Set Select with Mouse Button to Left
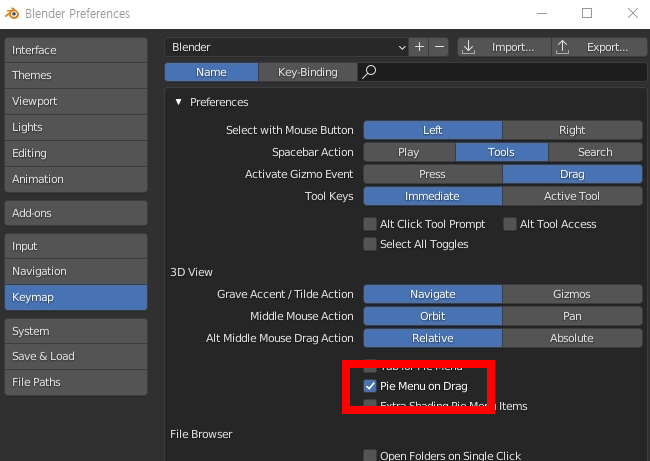This screenshot has height=461, width=650. [x=433, y=130]
